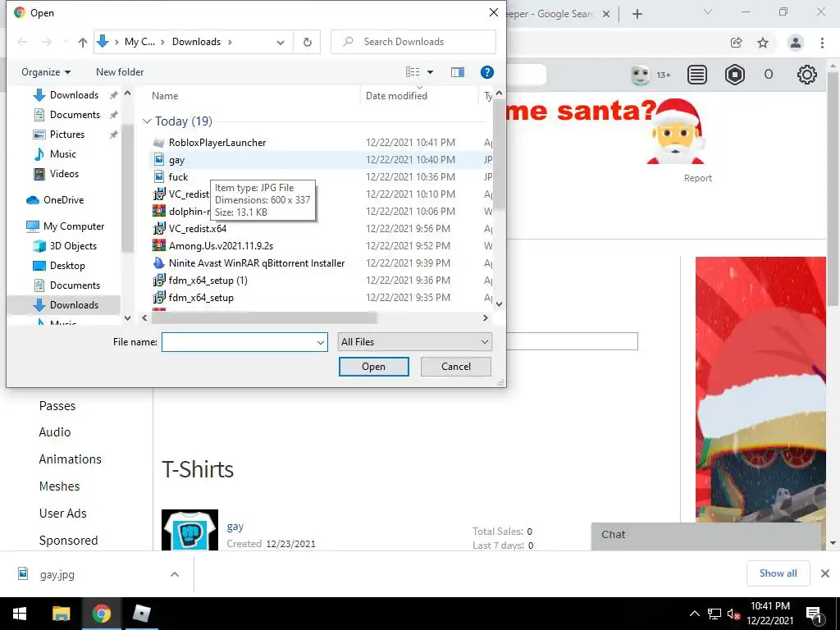Select fdm_x64_setup (1) file
Image resolution: width=840 pixels, height=630 pixels.
[x=208, y=281]
